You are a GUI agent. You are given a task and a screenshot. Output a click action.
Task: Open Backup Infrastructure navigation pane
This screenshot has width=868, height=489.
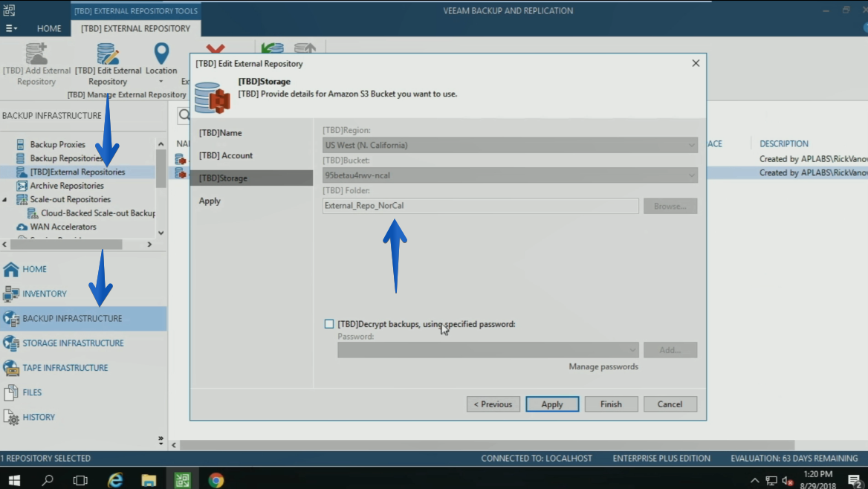(83, 318)
